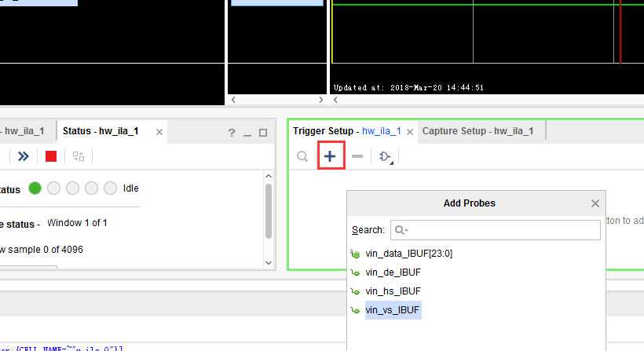
Task: Click Status panel scrollbar down arrow
Action: pos(269,263)
